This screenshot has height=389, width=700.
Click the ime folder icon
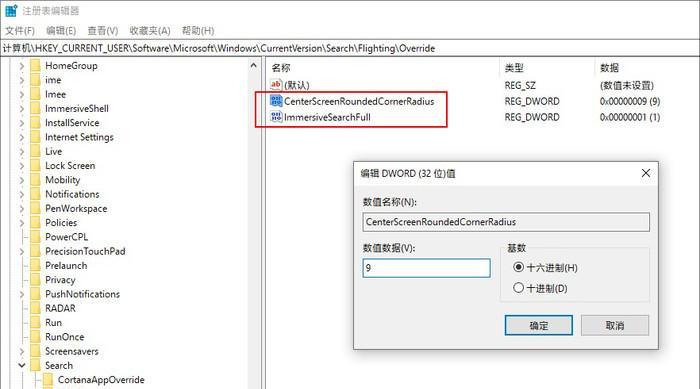pyautogui.click(x=36, y=80)
